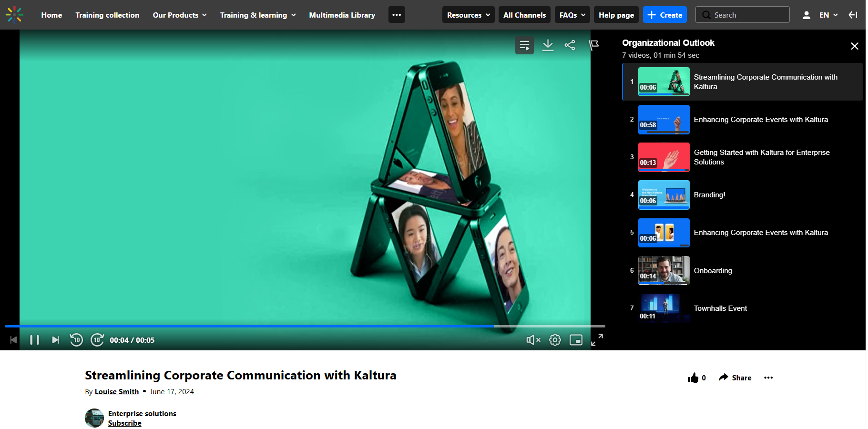
Task: Jump to the previous video in playlist
Action: pyautogui.click(x=14, y=340)
